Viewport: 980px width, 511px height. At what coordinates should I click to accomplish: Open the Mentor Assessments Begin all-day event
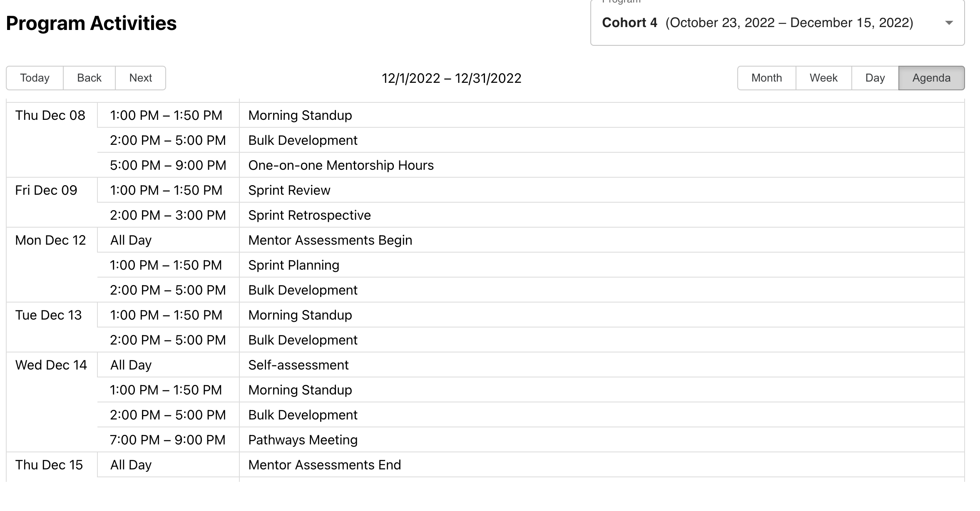pos(330,240)
